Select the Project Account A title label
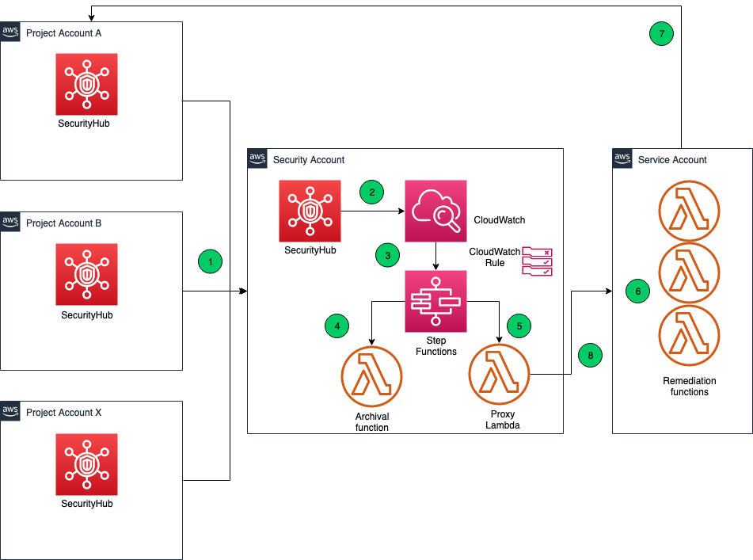This screenshot has width=753, height=560. click(63, 32)
